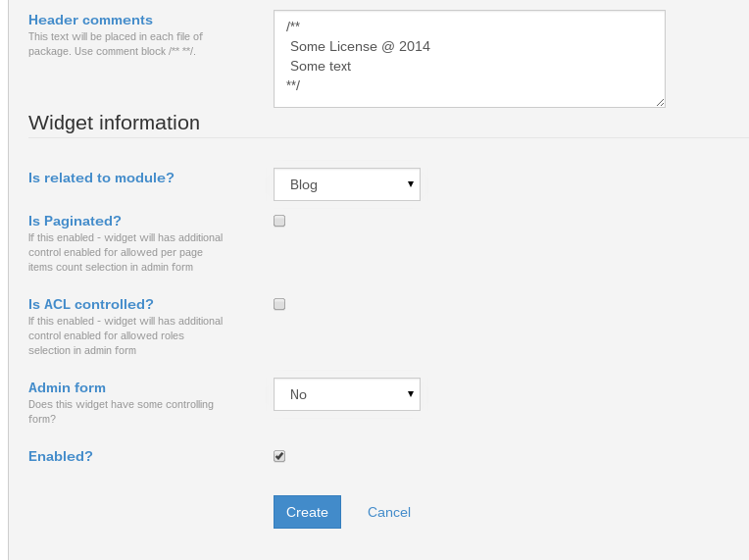Image resolution: width=749 pixels, height=560 pixels.
Task: Click the arrow on Admin form select
Action: pyautogui.click(x=411, y=393)
